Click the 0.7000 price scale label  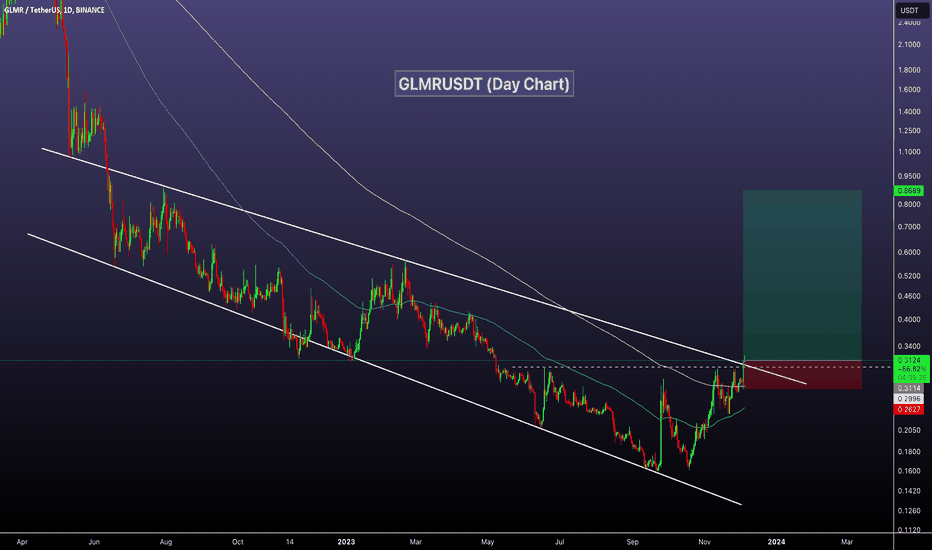tap(909, 227)
